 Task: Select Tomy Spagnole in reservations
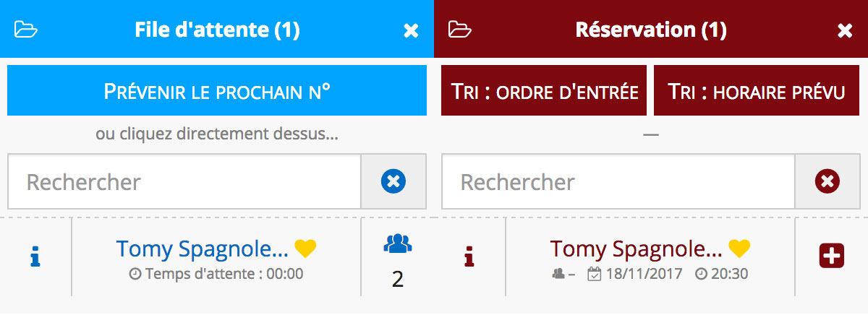point(636,249)
